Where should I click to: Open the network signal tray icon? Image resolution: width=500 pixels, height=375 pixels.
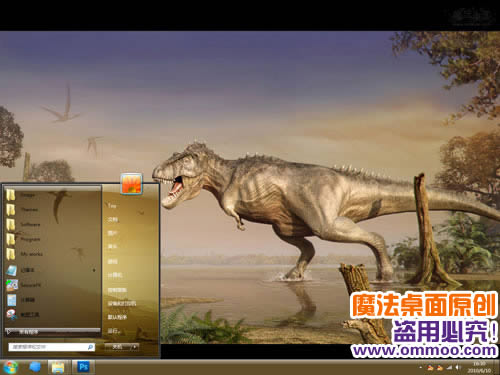tap(449, 367)
